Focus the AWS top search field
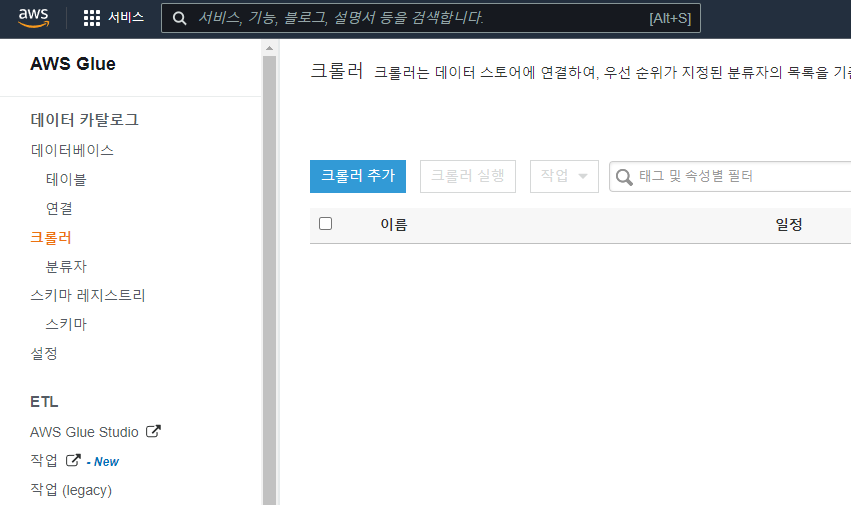Viewport: 851px width, 505px height. 430,18
